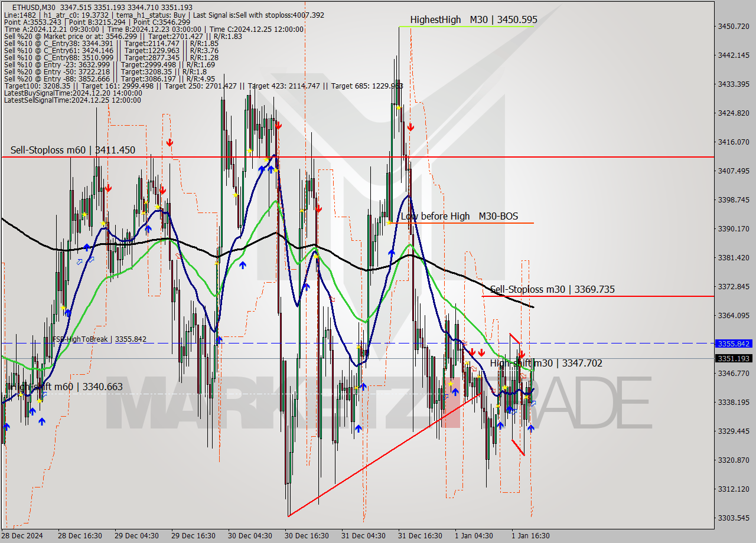Click the 3303.545 price axis value
756x543 pixels.
tap(733, 518)
